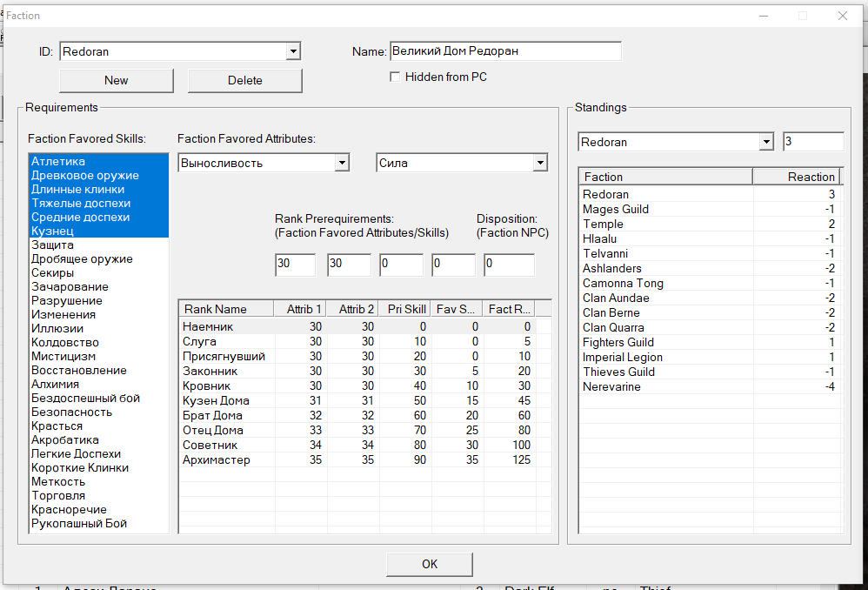
Task: Select Рукопашный Бой in skills list
Action: coord(98,524)
